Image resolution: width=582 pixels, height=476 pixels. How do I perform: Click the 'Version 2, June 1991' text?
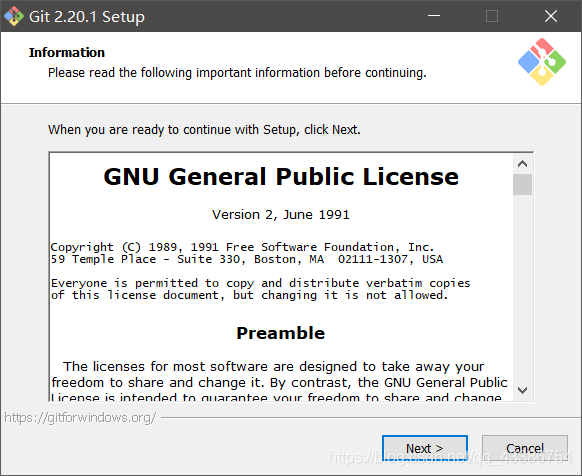281,215
